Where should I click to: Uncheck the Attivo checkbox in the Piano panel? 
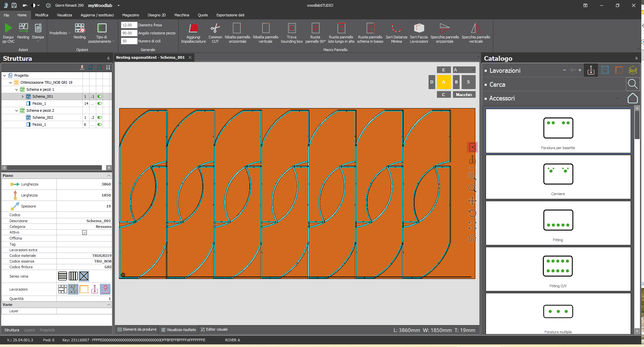click(85, 233)
